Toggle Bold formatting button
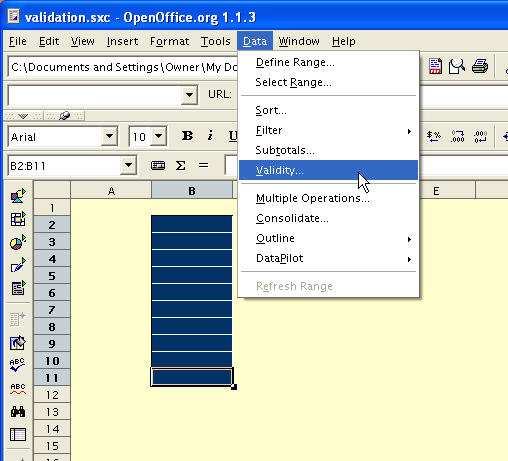 click(187, 136)
